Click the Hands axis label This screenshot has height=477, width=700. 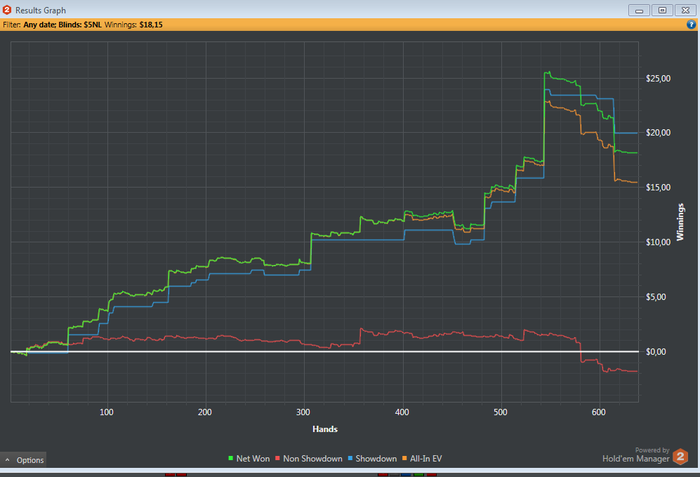click(x=325, y=429)
